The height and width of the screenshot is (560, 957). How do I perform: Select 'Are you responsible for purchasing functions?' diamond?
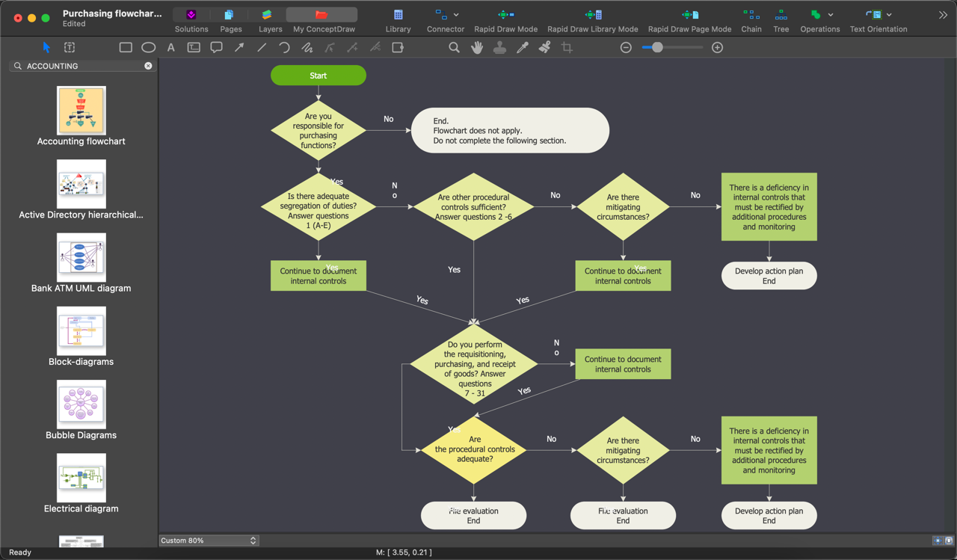319,131
